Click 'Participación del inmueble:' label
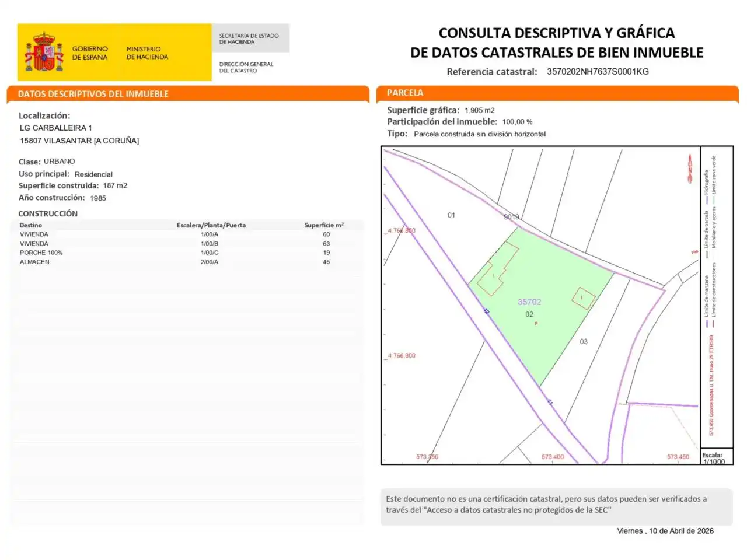Image resolution: width=747 pixels, height=560 pixels. (x=442, y=121)
